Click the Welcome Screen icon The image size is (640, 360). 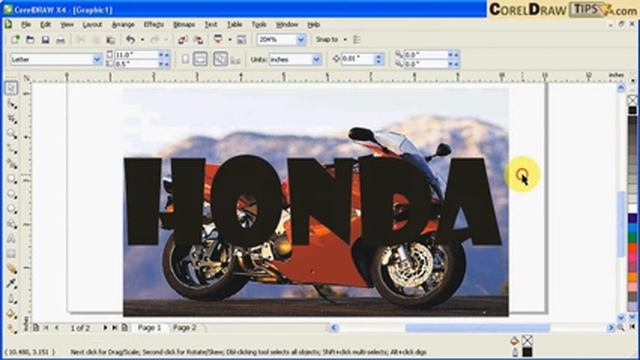242,40
